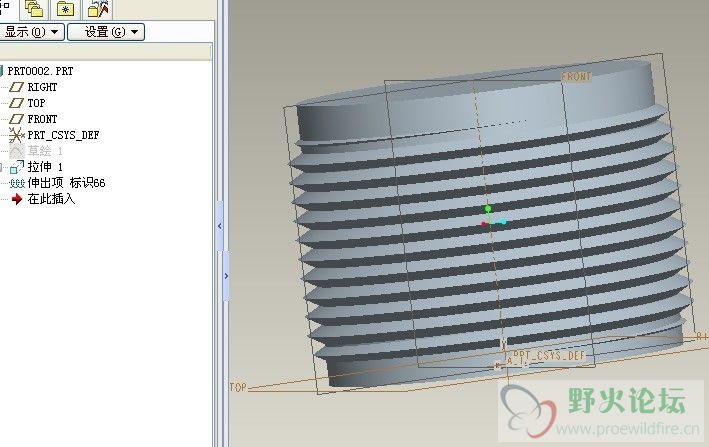Select the FRONT datum plane in tree
This screenshot has height=447, width=709.
click(x=42, y=119)
